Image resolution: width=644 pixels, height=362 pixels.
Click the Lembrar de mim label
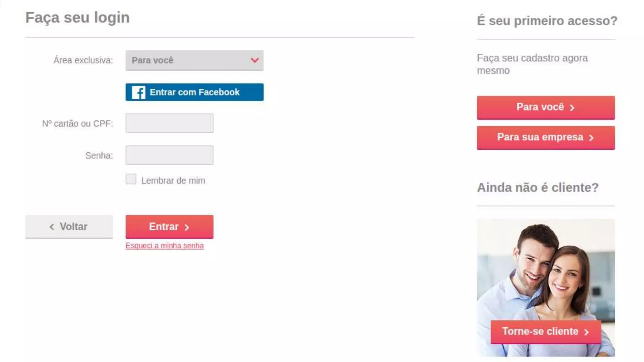[x=173, y=181]
